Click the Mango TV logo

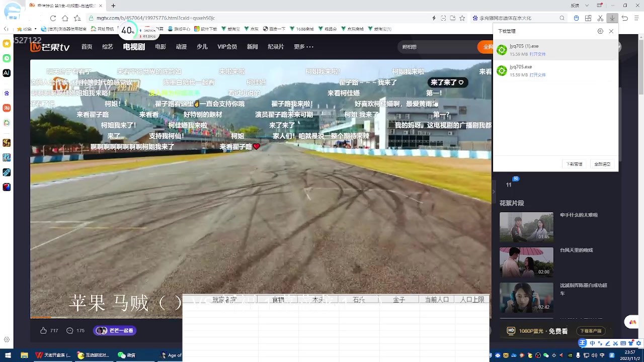[50, 47]
